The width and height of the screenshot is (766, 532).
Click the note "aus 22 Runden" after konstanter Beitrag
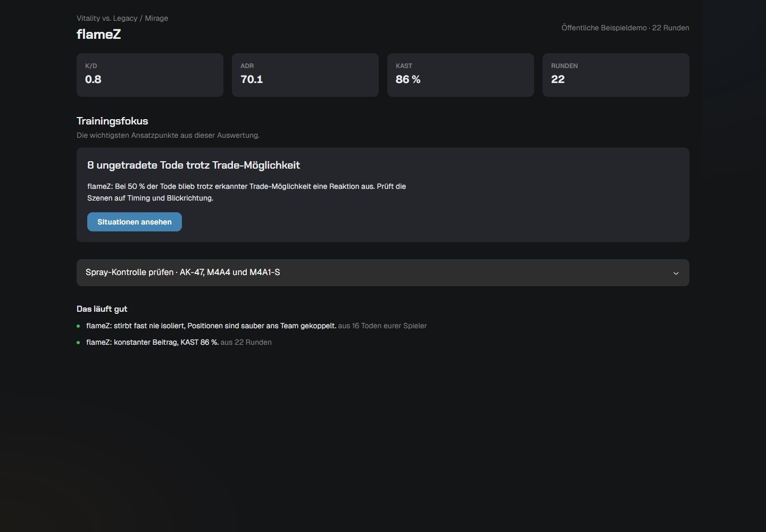(246, 342)
